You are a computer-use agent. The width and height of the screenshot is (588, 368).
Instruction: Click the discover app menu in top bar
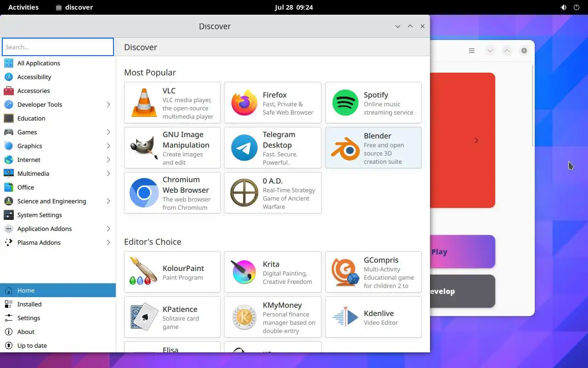[x=74, y=7]
